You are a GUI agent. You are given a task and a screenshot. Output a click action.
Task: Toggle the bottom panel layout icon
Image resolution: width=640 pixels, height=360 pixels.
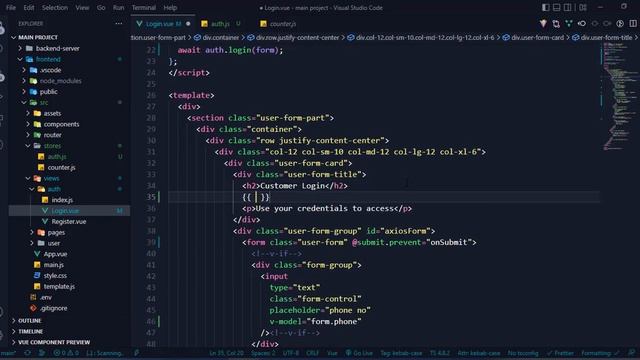[x=557, y=7]
